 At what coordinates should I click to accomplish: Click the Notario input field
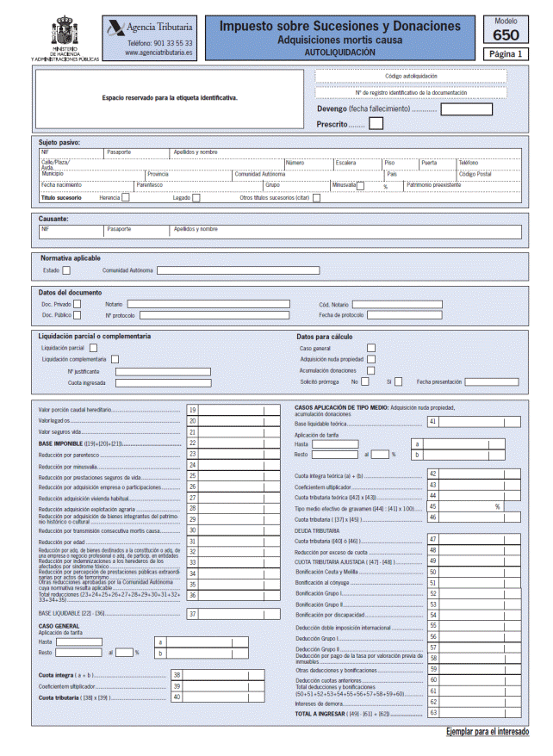pos(208,304)
